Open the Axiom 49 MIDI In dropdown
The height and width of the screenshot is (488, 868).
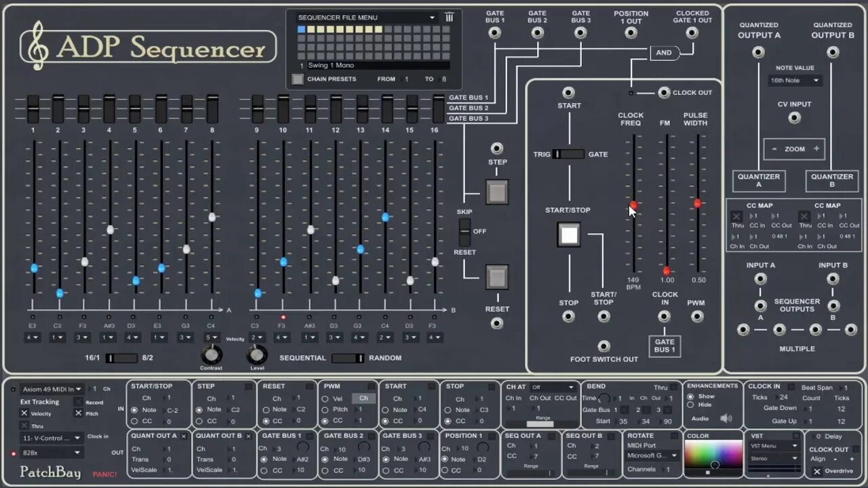(x=52, y=389)
